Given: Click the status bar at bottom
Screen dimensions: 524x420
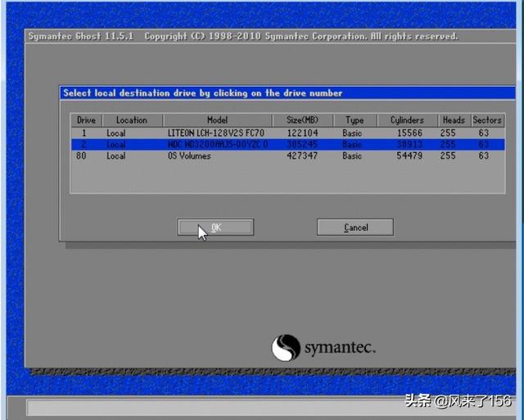Looking at the screenshot, I should (x=271, y=408).
